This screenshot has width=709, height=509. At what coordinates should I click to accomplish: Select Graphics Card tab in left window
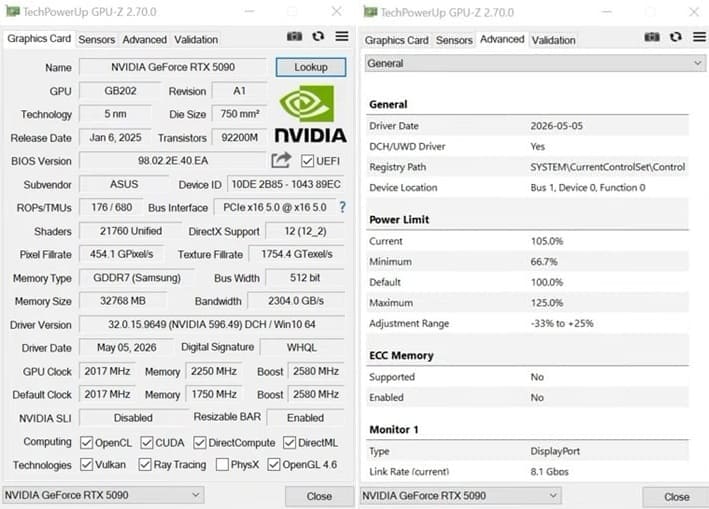(x=39, y=39)
